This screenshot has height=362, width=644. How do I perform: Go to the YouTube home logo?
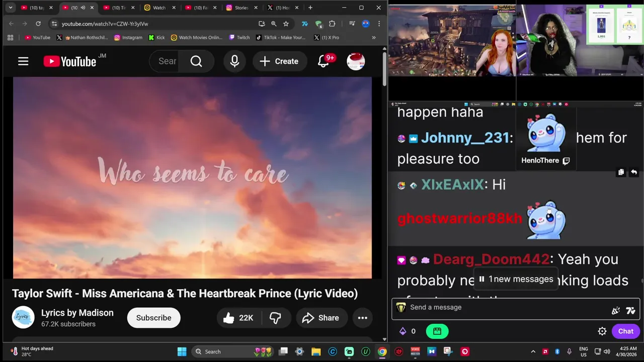(x=69, y=61)
